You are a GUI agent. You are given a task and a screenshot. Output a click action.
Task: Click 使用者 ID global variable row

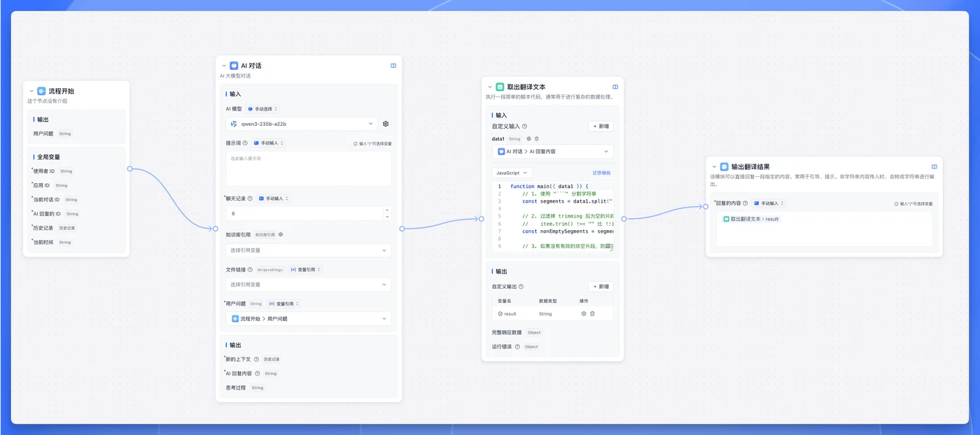(x=52, y=171)
